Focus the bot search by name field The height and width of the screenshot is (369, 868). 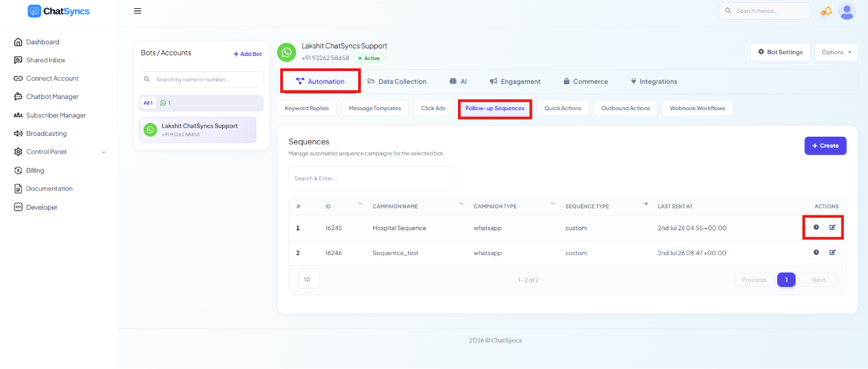click(201, 79)
